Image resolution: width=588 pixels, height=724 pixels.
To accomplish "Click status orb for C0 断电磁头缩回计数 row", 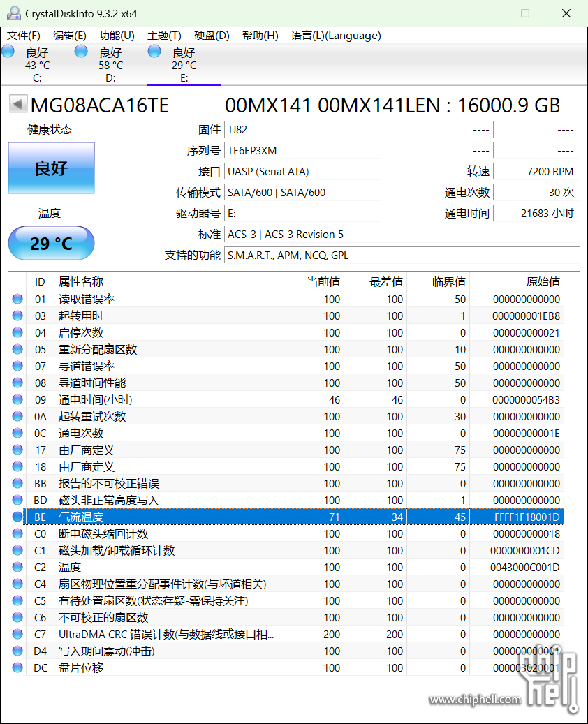I will coord(17,534).
